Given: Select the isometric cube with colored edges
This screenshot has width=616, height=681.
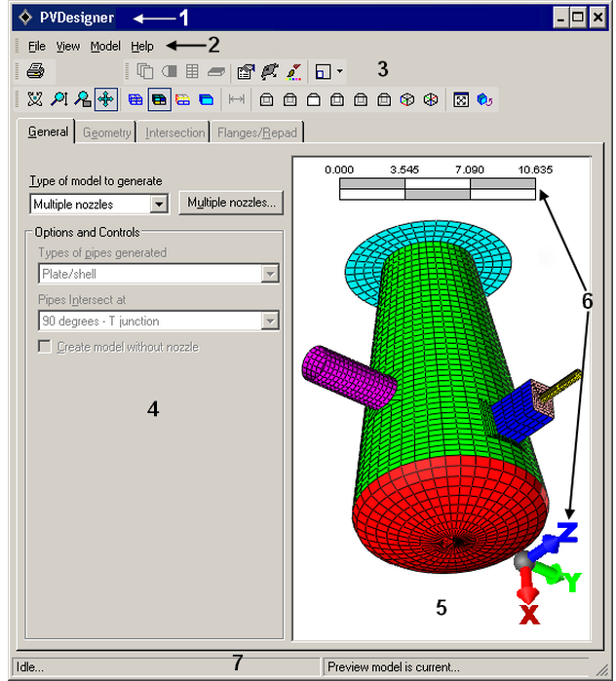Looking at the screenshot, I should (x=407, y=100).
